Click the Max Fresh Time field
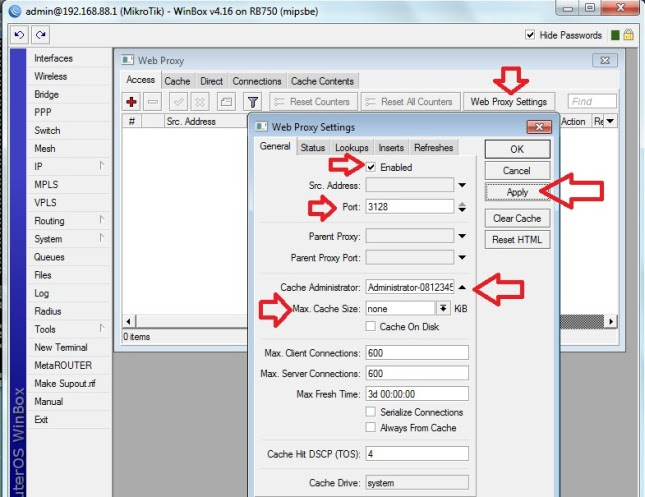This screenshot has width=645, height=497. click(x=417, y=394)
